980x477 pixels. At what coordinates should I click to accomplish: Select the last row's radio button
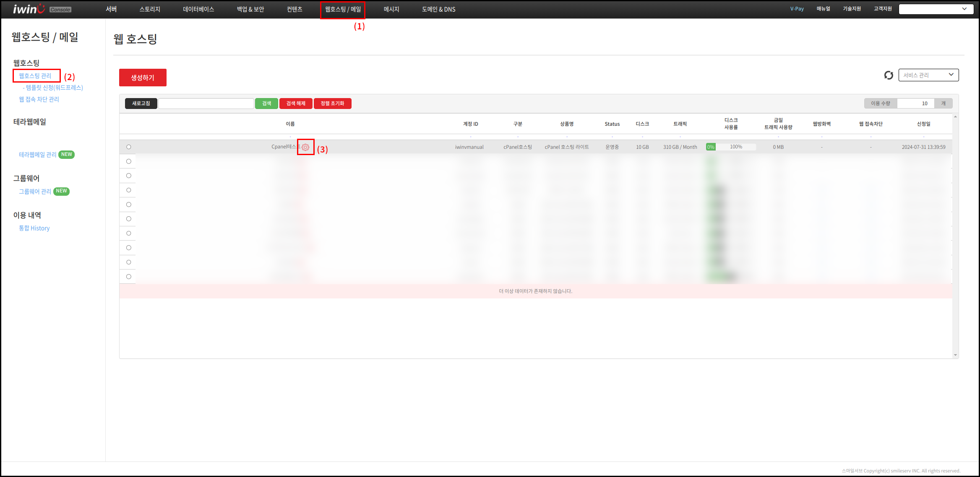tap(129, 277)
